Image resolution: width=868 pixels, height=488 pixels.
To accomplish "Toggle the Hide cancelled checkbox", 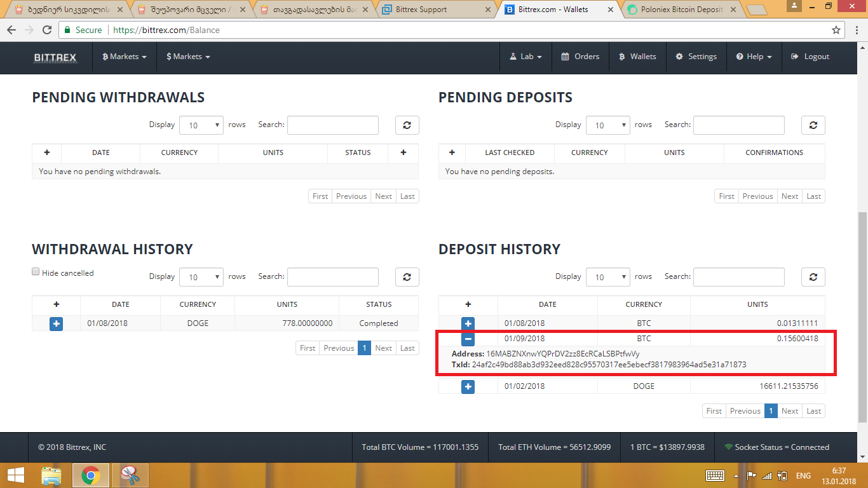I will point(36,272).
